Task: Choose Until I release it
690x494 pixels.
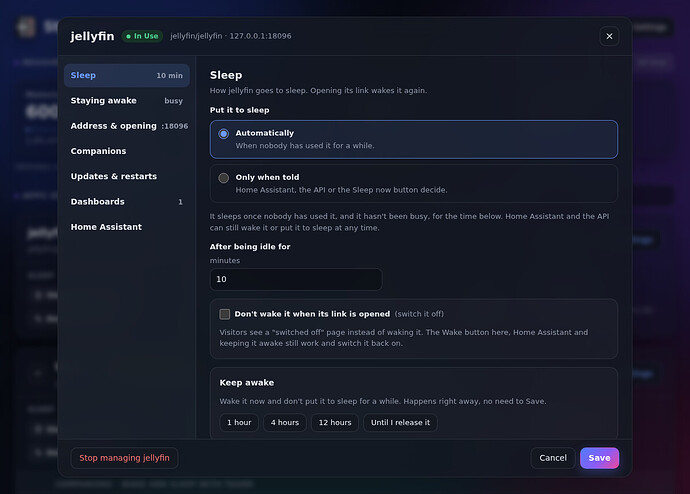Action: pyautogui.click(x=400, y=423)
